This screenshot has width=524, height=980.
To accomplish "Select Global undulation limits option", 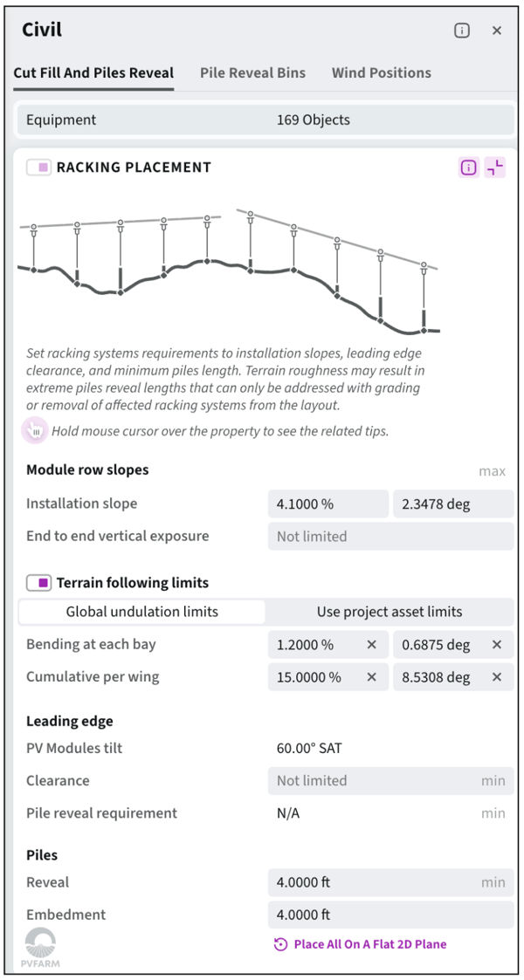I will 141,612.
